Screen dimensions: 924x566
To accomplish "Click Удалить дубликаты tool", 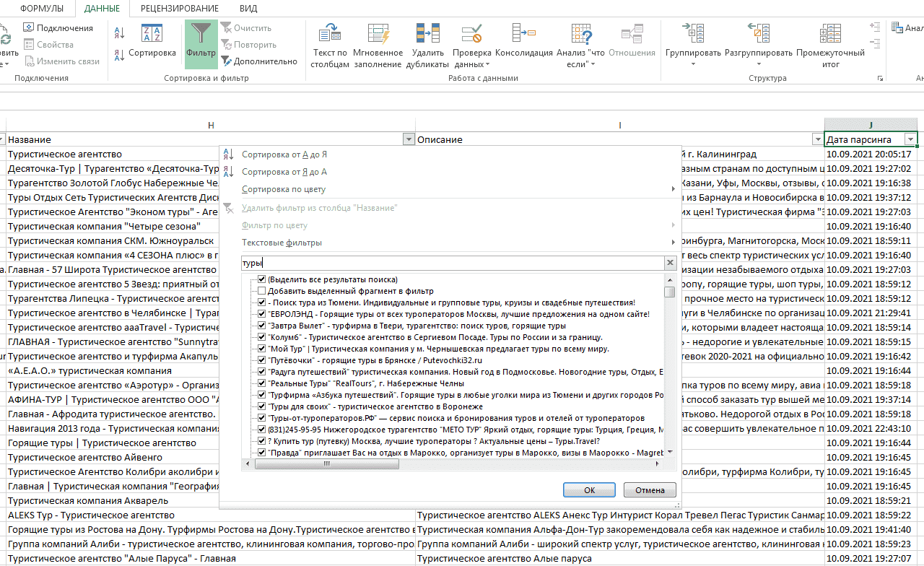I will point(428,45).
